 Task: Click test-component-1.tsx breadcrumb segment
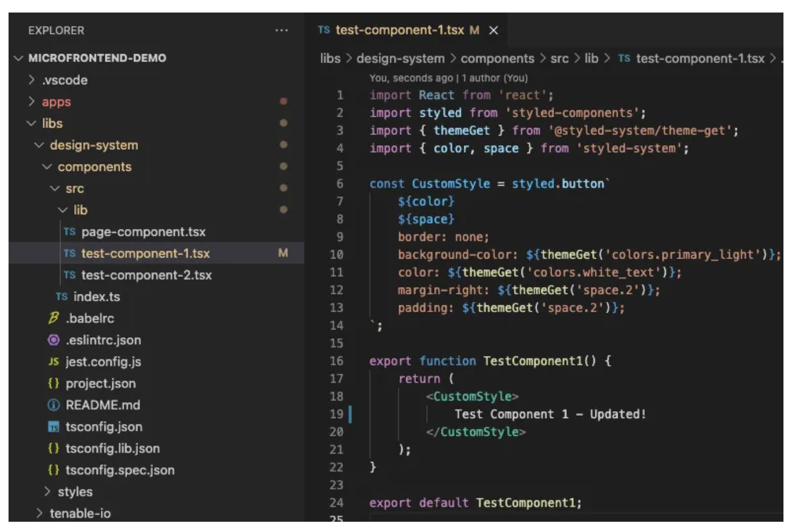tap(700, 58)
